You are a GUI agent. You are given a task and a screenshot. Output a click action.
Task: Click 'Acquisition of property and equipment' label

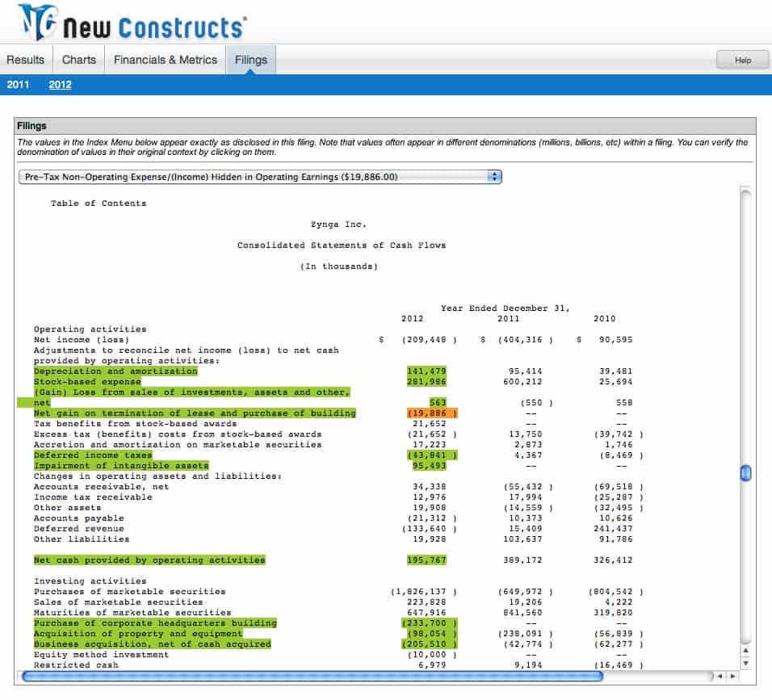(x=138, y=634)
